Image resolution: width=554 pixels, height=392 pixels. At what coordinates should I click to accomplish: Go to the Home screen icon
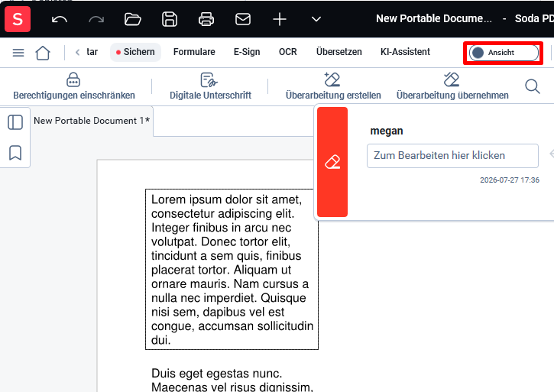pos(43,53)
